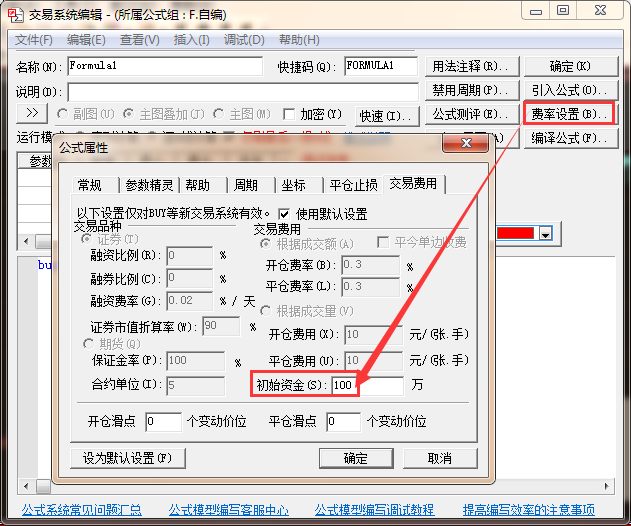Image resolution: width=631 pixels, height=526 pixels.
Task: Toggle the 平今单边收费 checkbox
Action: (x=383, y=242)
